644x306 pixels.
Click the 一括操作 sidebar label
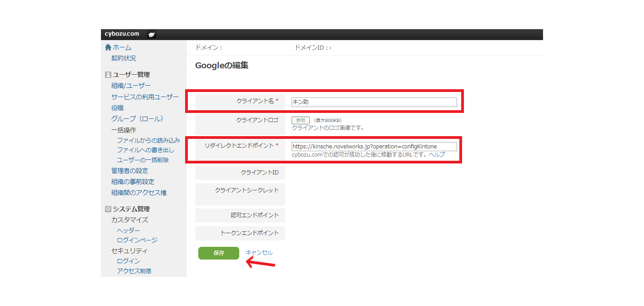point(124,130)
